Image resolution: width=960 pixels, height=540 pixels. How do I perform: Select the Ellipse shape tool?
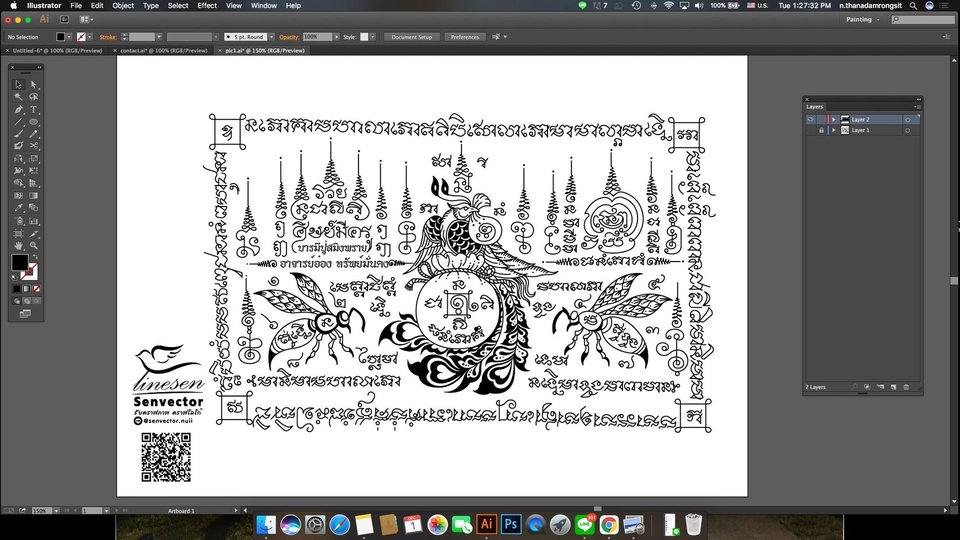point(34,122)
